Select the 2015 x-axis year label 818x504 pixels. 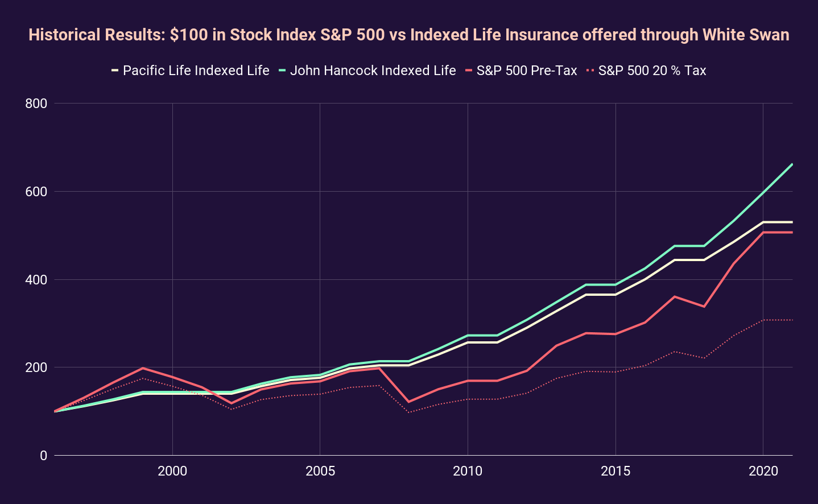click(615, 471)
